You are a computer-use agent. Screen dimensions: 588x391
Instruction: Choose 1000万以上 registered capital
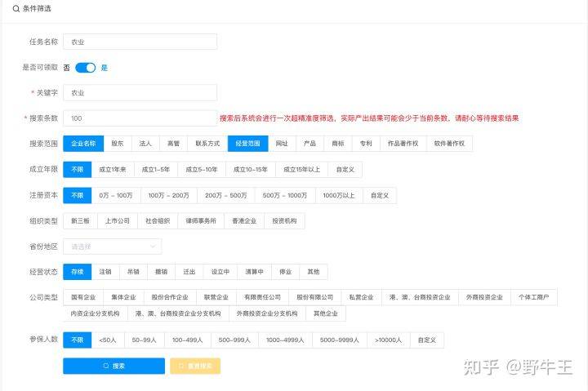point(339,195)
